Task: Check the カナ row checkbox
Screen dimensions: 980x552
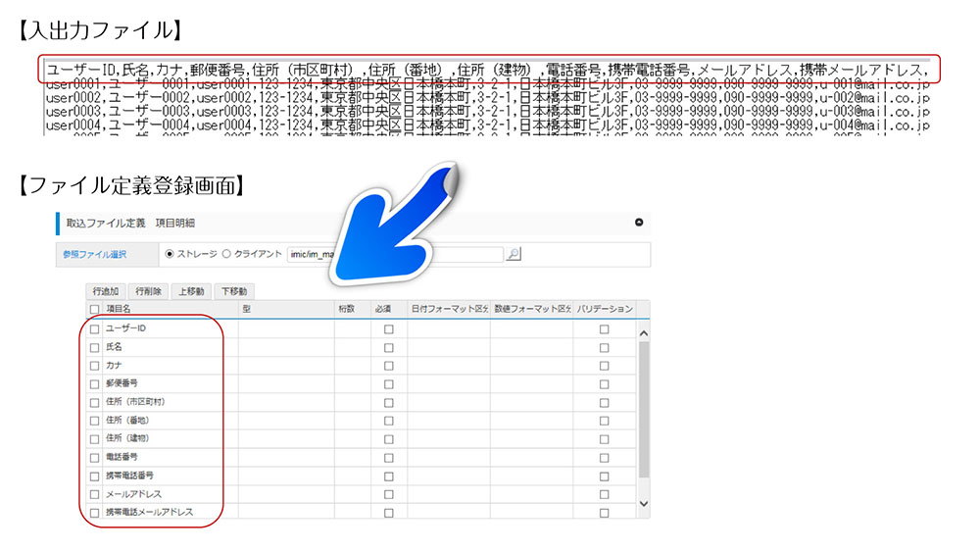Action: [x=94, y=366]
